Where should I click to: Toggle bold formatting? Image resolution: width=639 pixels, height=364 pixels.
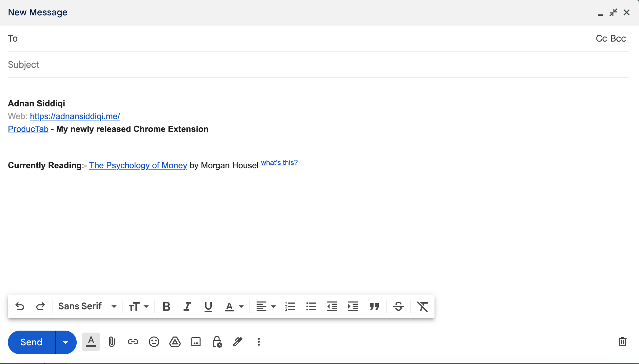(166, 307)
